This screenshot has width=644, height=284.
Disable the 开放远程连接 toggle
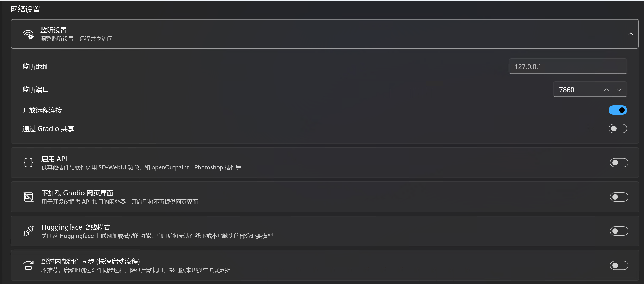click(x=617, y=110)
